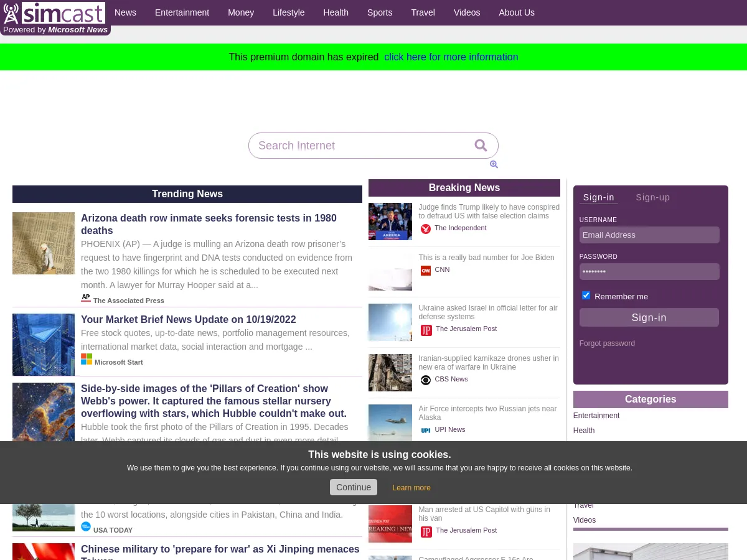The height and width of the screenshot is (560, 747).
Task: Click the CBS News eye icon
Action: point(426,380)
